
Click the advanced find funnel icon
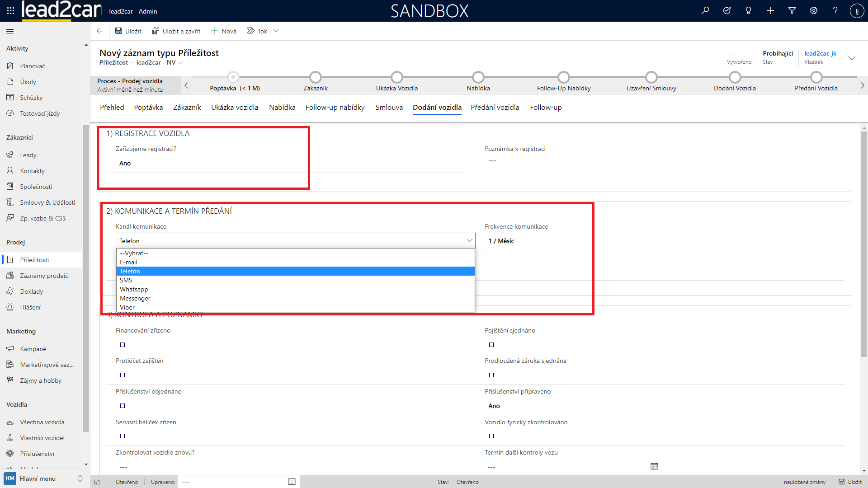[792, 11]
